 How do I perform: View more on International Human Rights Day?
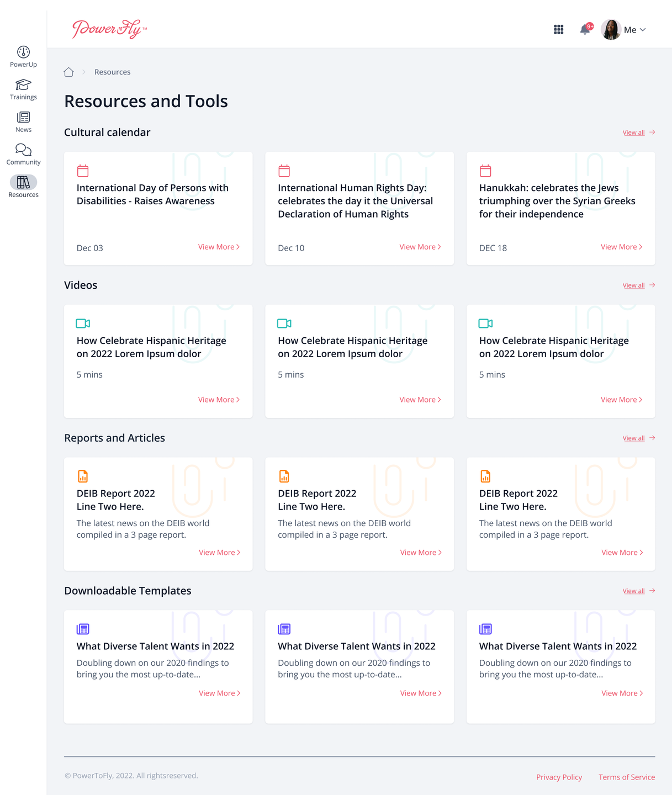tap(420, 247)
